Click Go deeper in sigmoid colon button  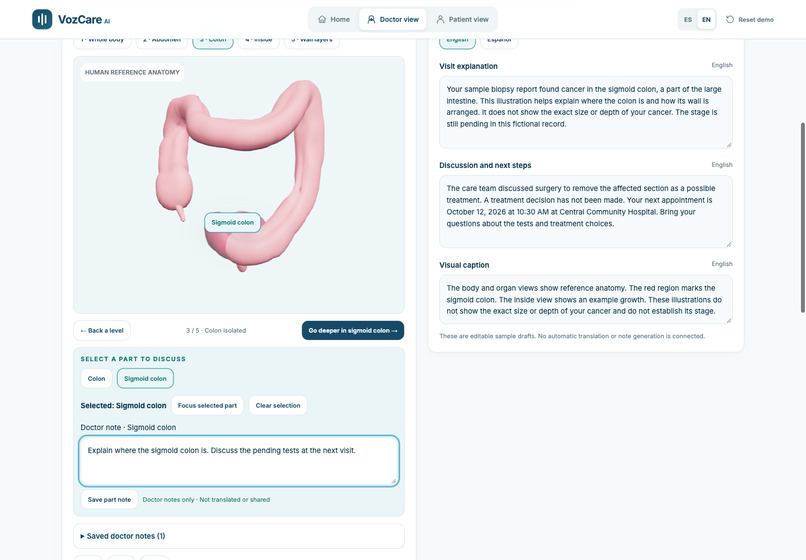[353, 331]
